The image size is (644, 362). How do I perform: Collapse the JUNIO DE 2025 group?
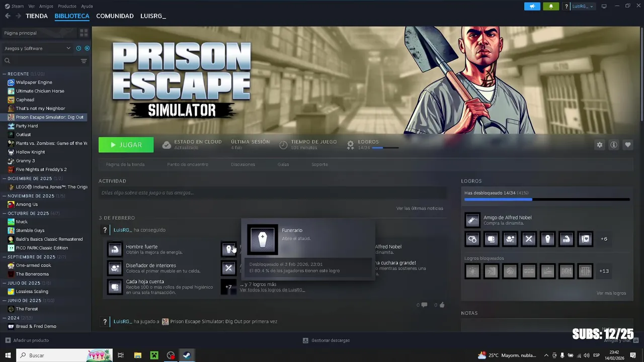(x=5, y=300)
